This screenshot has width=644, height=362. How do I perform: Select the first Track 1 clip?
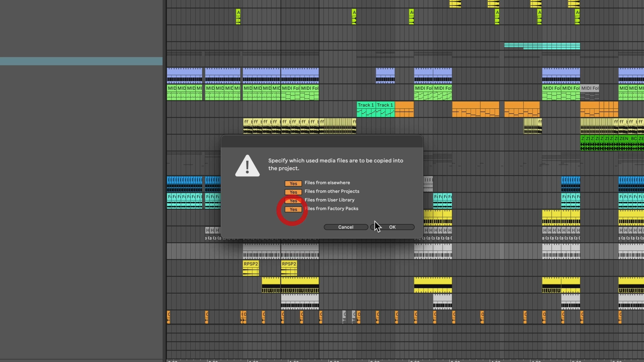(366, 109)
